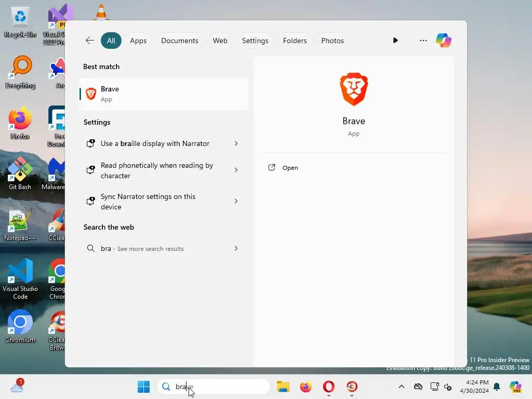Expand chevron for Sync Narrator settings
The height and width of the screenshot is (399, 532).
pos(236,201)
